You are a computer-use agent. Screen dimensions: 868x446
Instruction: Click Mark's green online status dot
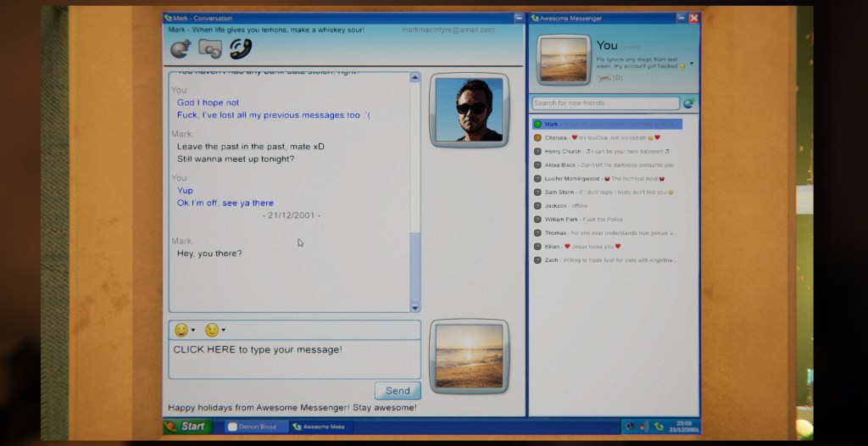pyautogui.click(x=537, y=124)
